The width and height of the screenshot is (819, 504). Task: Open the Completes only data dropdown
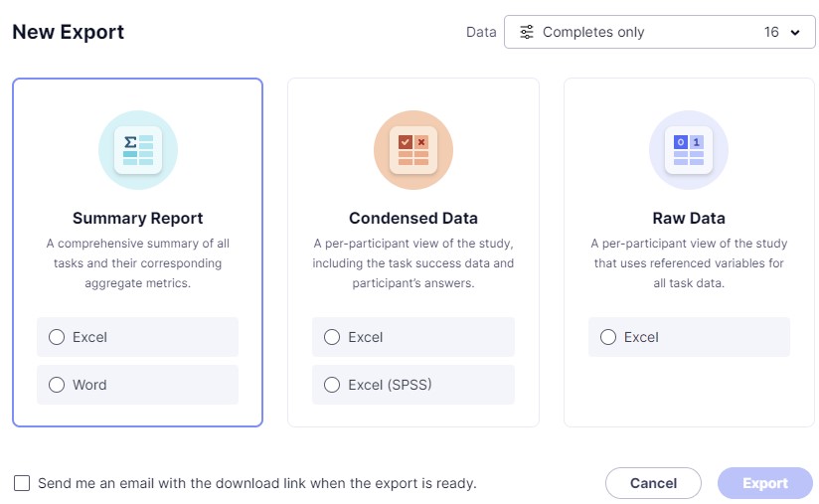pos(659,32)
